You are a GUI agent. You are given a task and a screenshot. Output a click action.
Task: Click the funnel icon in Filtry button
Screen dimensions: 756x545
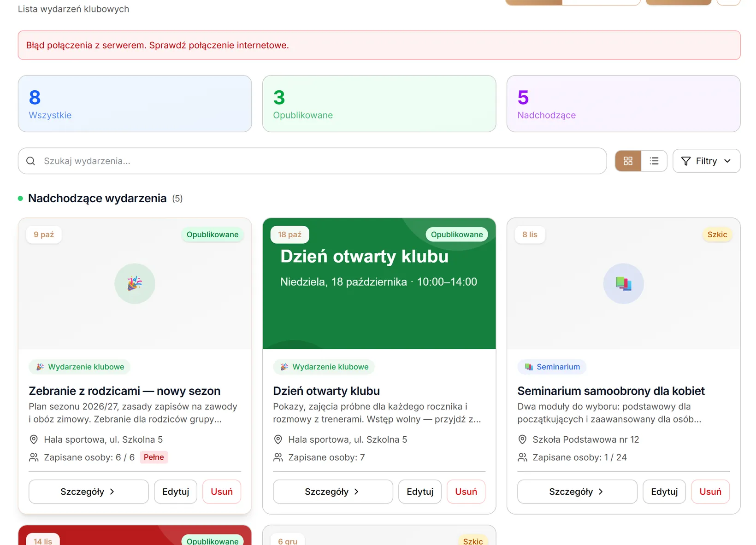click(686, 161)
